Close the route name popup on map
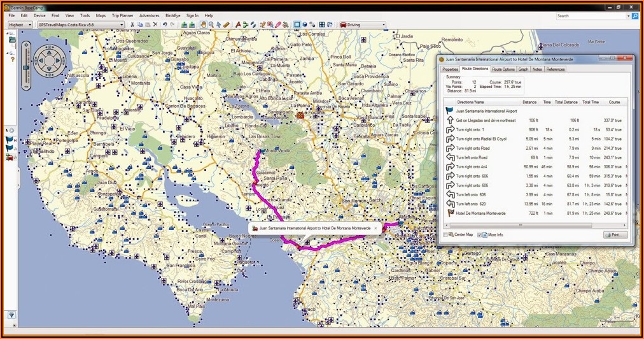Viewport: 644px width, 339px height. 375,227
